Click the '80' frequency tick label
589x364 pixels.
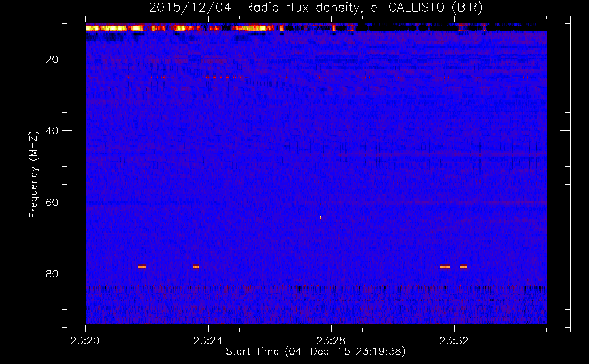click(x=52, y=274)
